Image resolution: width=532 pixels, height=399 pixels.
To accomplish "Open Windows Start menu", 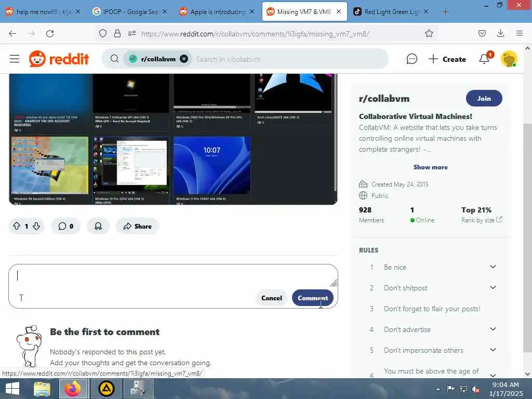I will [12, 389].
